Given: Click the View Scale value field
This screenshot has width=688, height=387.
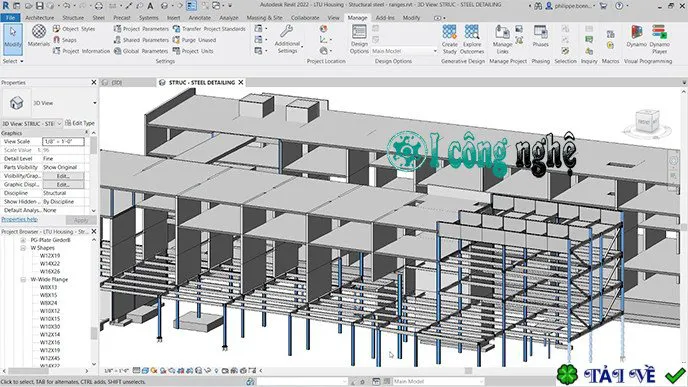Looking at the screenshot, I should tap(63, 142).
